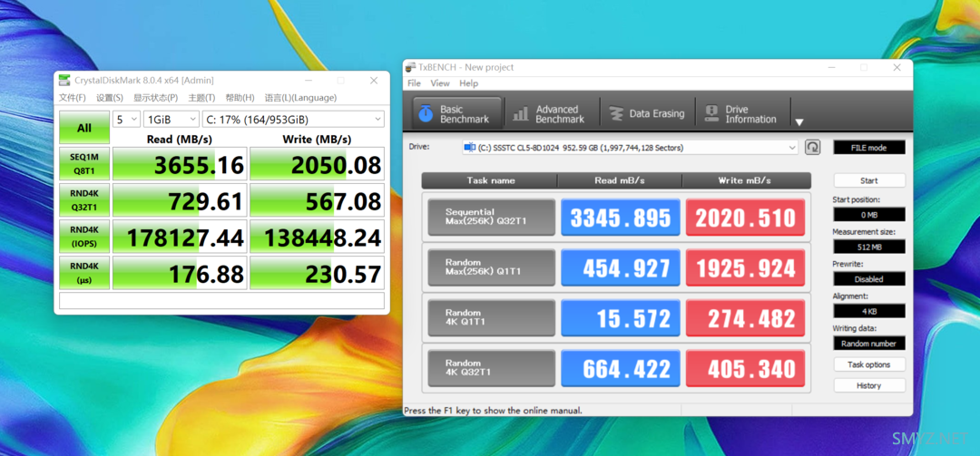Viewport: 980px width, 456px height.
Task: Click the 178127.44 IOPS read value
Action: point(180,236)
